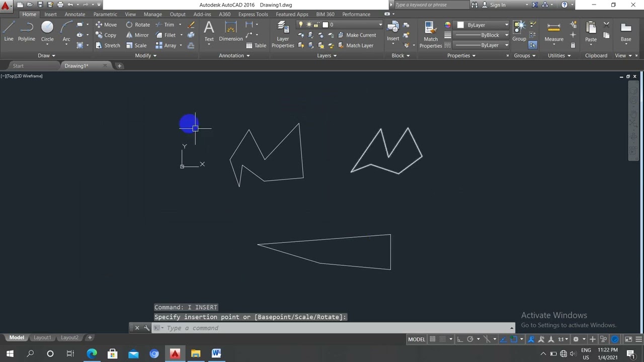Toggle snap mode in status bar

(x=443, y=339)
